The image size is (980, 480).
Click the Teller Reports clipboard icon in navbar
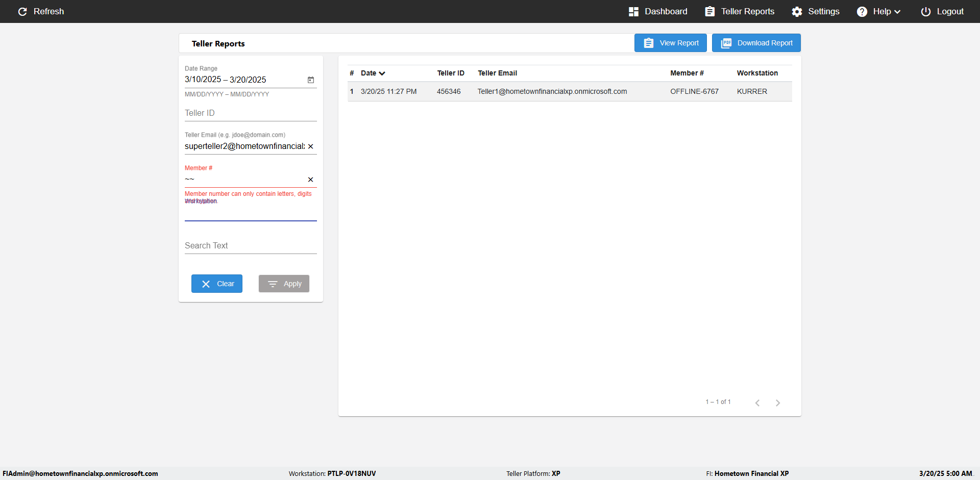tap(710, 12)
